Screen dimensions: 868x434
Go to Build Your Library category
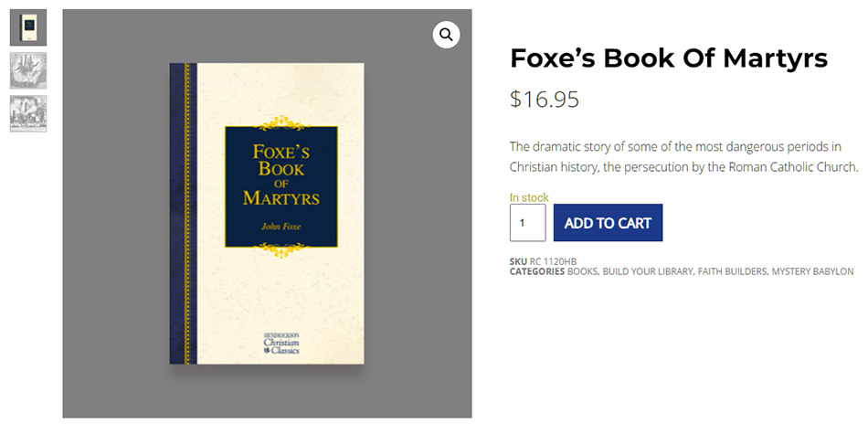pos(647,271)
